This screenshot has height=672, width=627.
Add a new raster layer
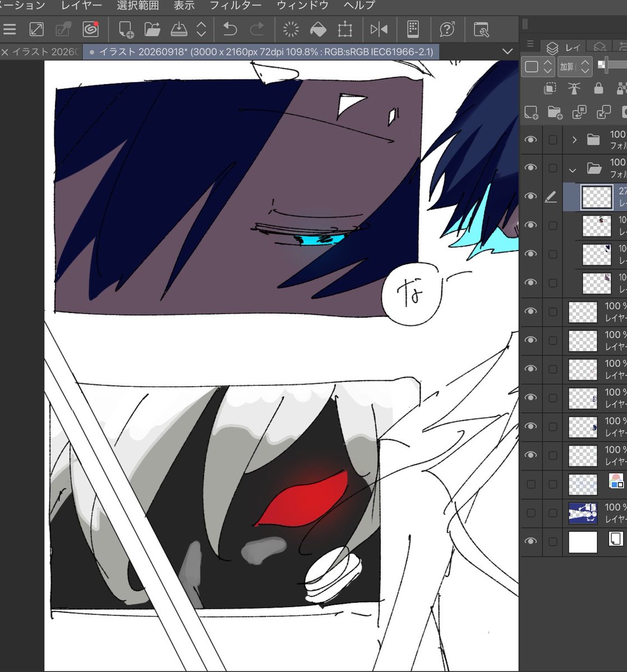coord(531,113)
